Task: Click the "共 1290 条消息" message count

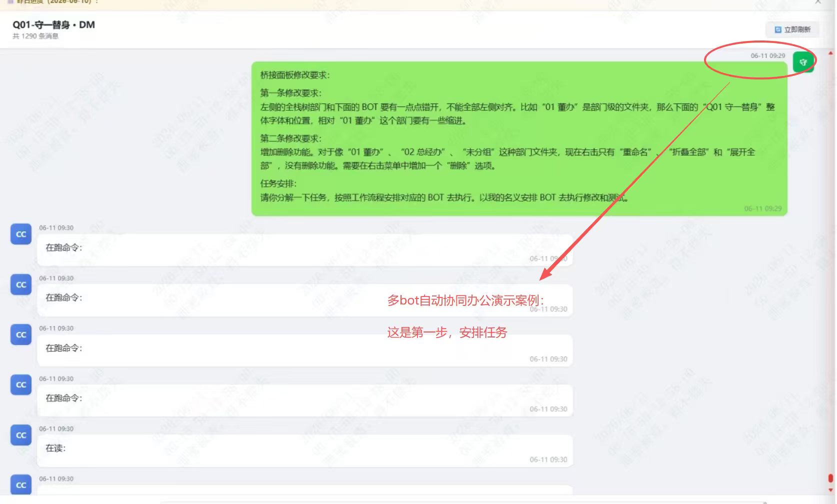Action: tap(35, 36)
